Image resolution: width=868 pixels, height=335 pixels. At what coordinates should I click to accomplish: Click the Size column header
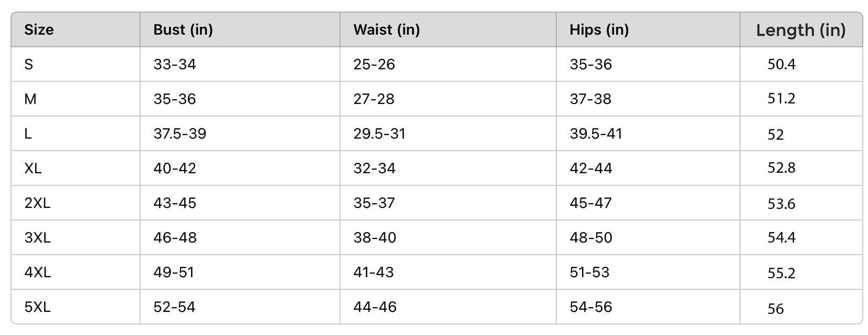click(39, 29)
